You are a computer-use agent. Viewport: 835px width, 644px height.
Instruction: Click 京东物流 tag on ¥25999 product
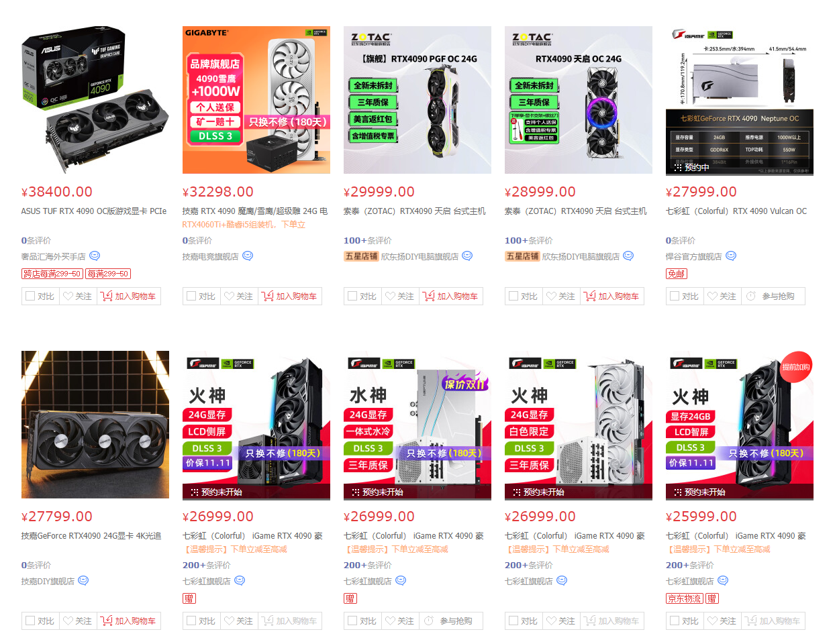684,598
